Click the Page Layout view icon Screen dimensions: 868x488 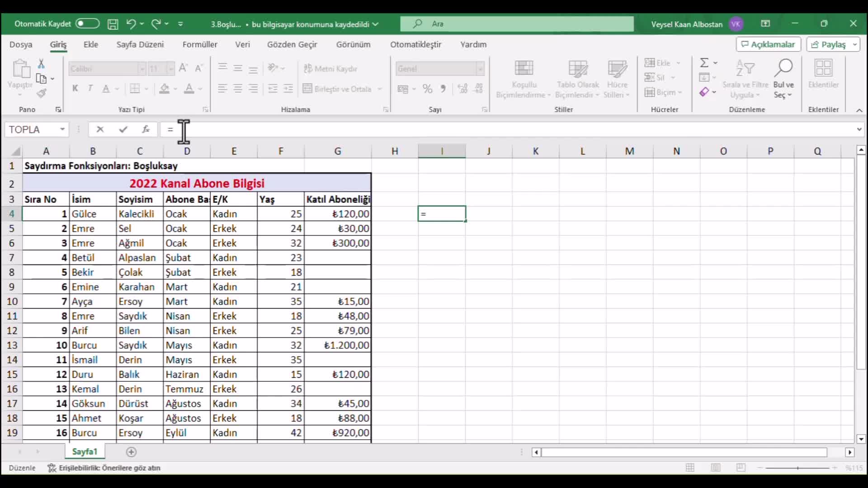tap(715, 468)
